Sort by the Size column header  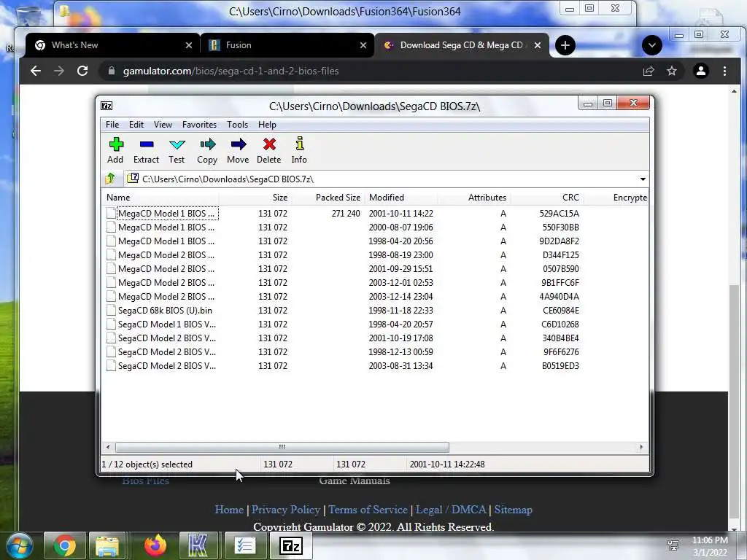coord(255,197)
